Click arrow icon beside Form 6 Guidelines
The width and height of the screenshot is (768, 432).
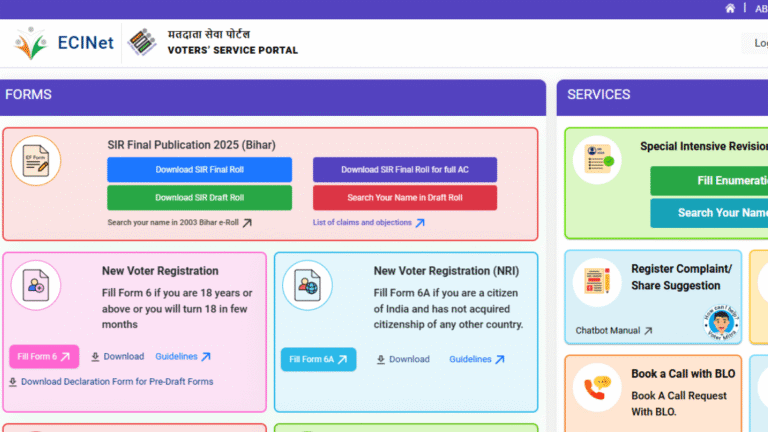206,357
